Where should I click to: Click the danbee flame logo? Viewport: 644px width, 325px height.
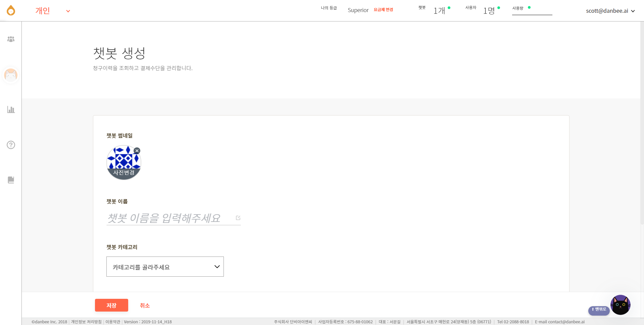pos(11,10)
